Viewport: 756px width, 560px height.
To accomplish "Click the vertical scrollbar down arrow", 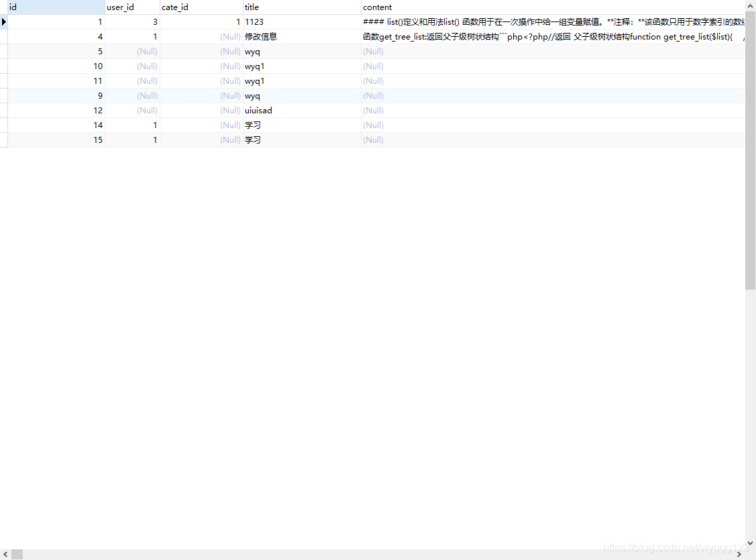I will tap(750, 543).
